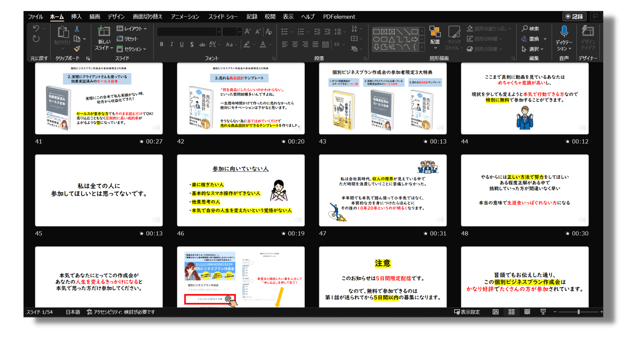This screenshot has width=644, height=340.
Task: Open Designer ideas (デザインアイデア)
Action: pyautogui.click(x=588, y=38)
